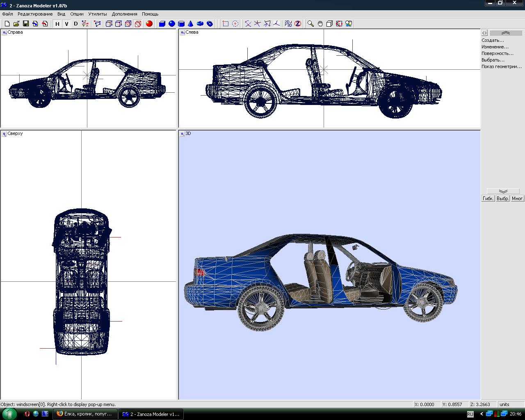
Task: Click the 2D/3D switch icon
Action: [x=288, y=24]
